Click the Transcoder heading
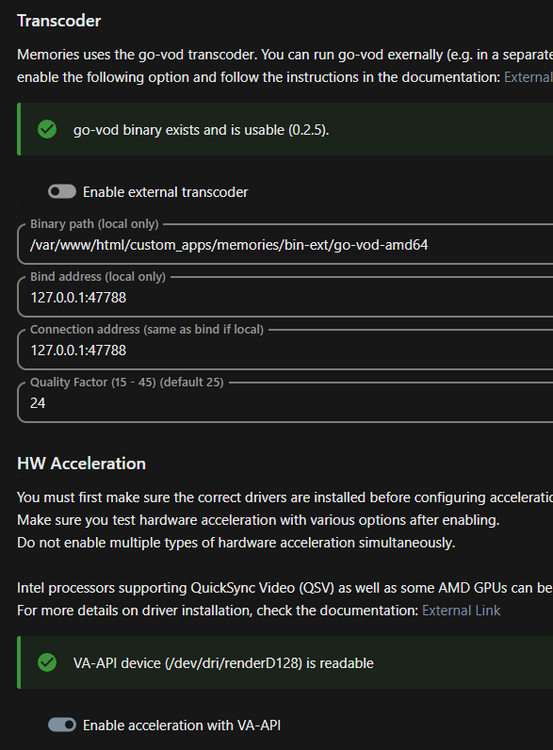The width and height of the screenshot is (553, 750). coord(59,21)
